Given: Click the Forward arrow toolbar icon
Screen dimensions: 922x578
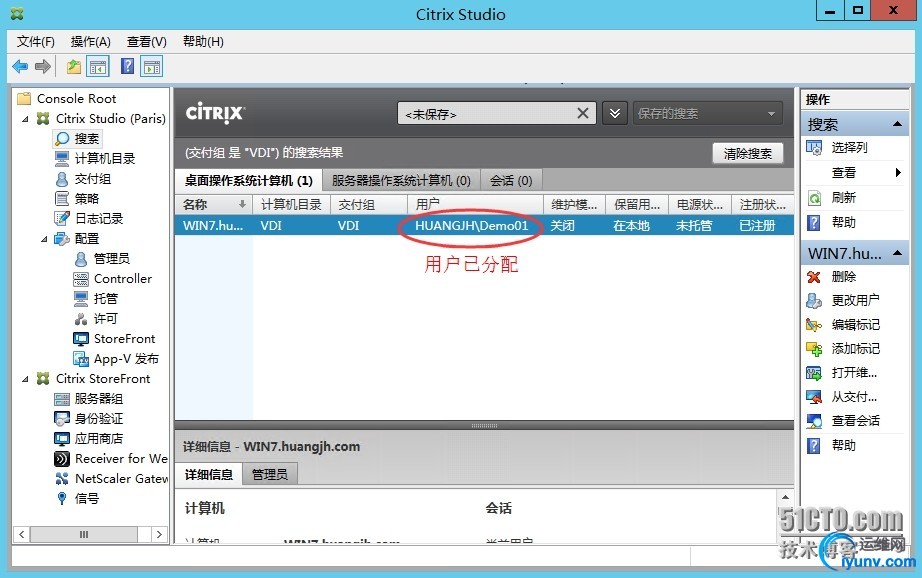Looking at the screenshot, I should (x=42, y=66).
